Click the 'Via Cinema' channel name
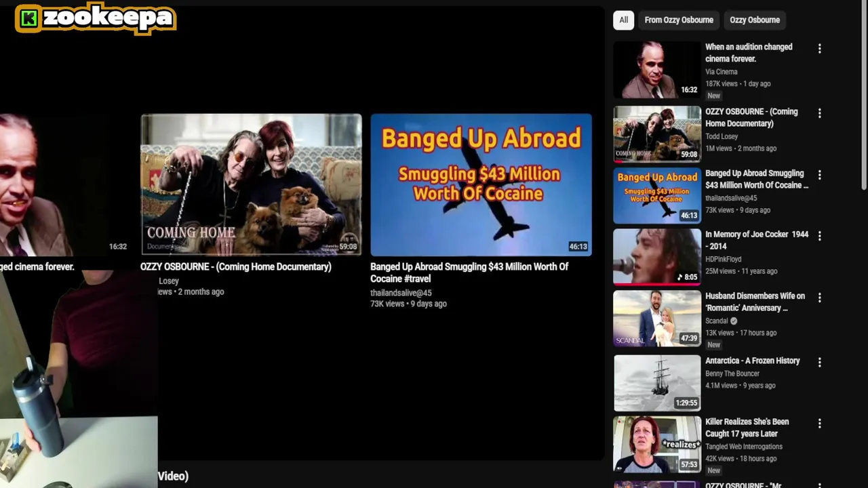The height and width of the screenshot is (488, 868). 721,72
